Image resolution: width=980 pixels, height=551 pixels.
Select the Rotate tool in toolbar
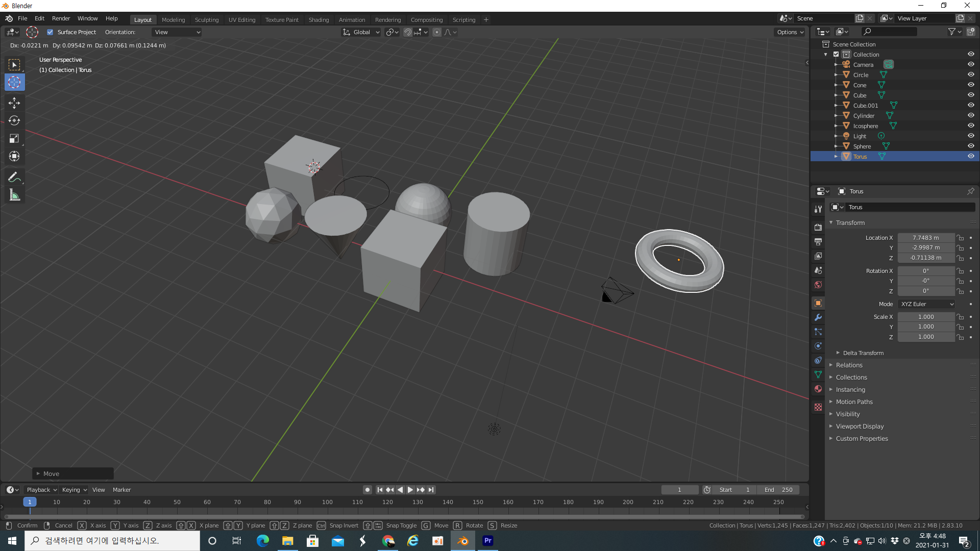pos(14,120)
